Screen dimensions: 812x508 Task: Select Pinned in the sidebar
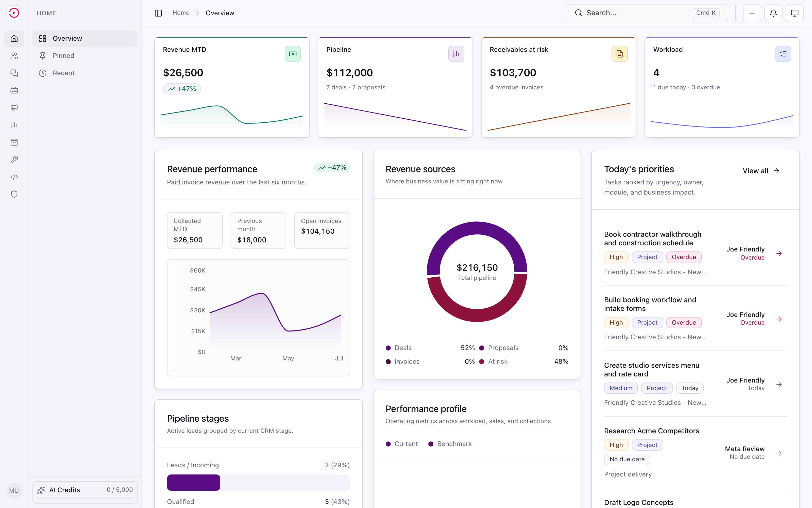pos(85,56)
